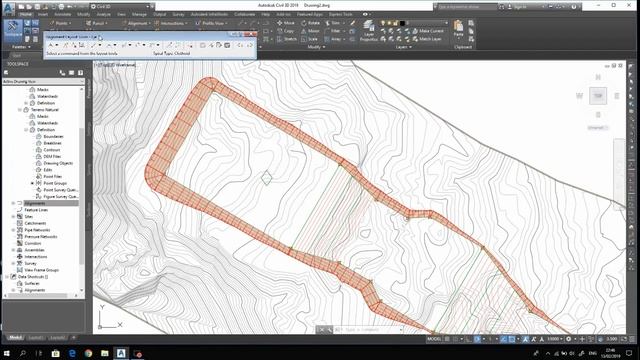Select the Rotate tool in Modify panel

[x=311, y=23]
